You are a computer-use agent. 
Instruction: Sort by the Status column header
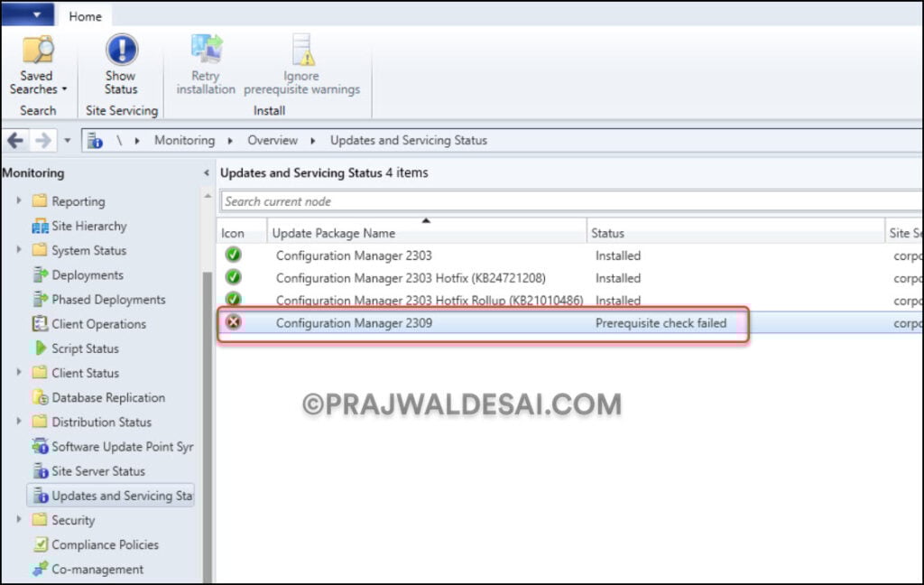735,233
